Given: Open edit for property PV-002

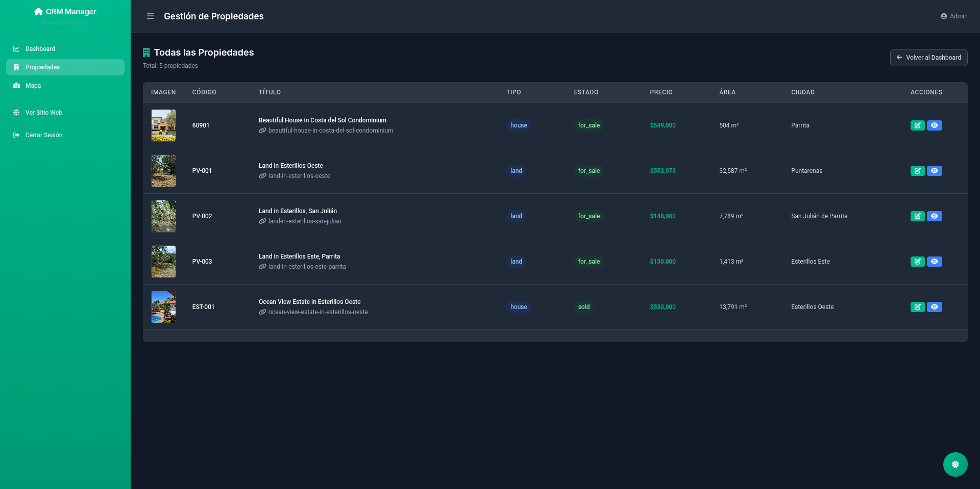Looking at the screenshot, I should click(917, 216).
